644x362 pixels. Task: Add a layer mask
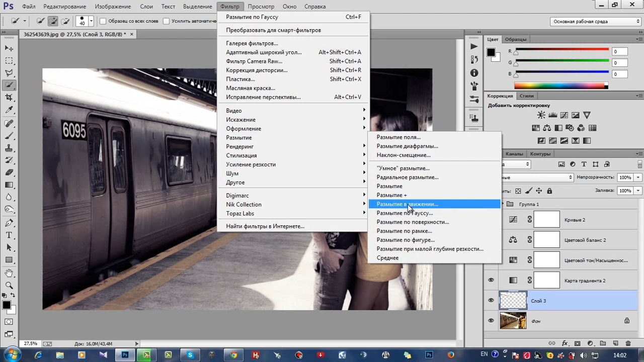[578, 343]
